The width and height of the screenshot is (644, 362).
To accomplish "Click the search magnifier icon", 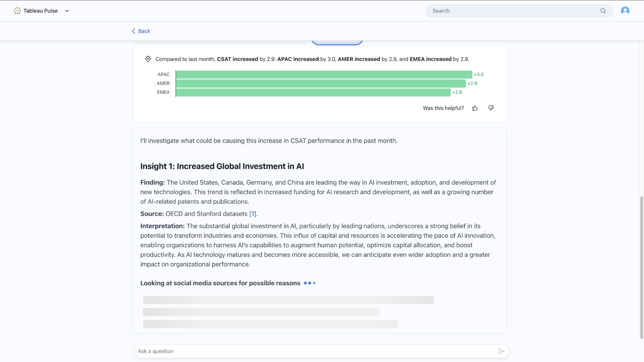I will 603,11.
